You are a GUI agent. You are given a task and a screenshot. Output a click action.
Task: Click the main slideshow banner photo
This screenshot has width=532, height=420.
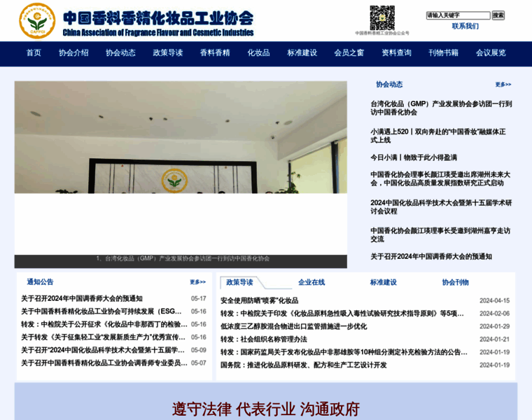[181, 137]
